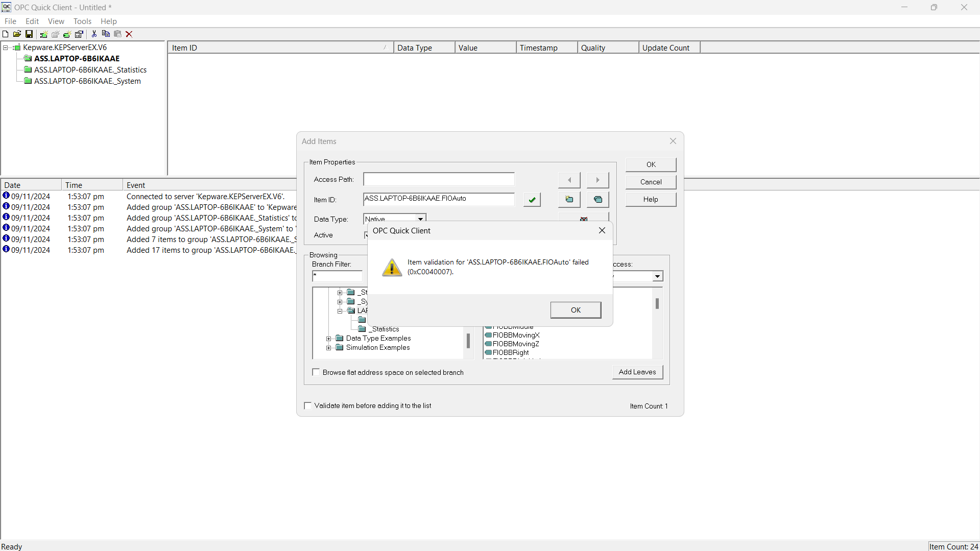Click the Copy toolbar icon

pos(106,34)
